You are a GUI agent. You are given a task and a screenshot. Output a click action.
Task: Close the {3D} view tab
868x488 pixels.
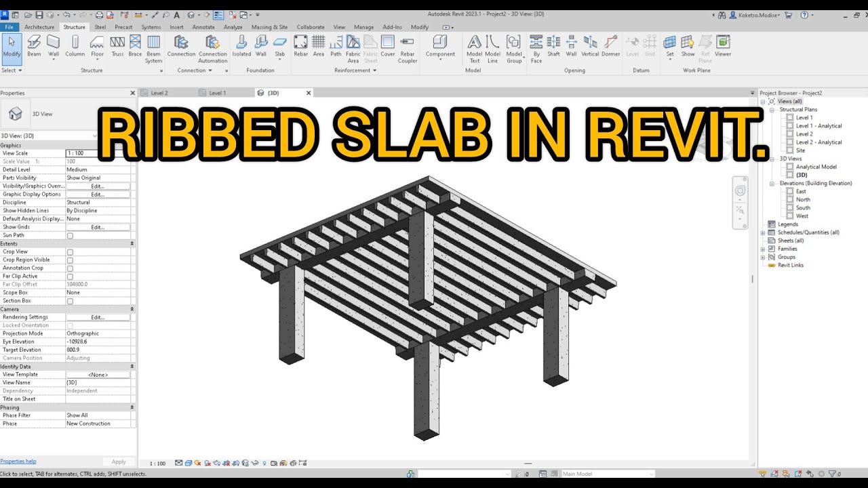click(x=309, y=93)
